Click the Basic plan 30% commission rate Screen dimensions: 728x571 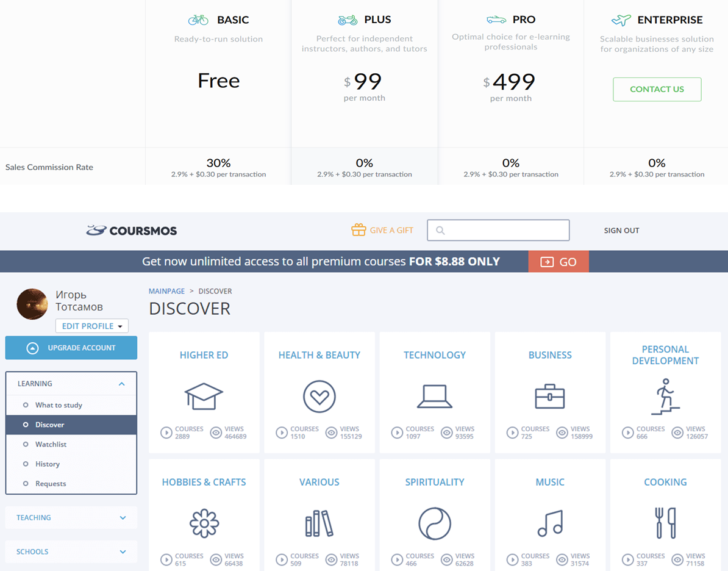click(x=218, y=163)
